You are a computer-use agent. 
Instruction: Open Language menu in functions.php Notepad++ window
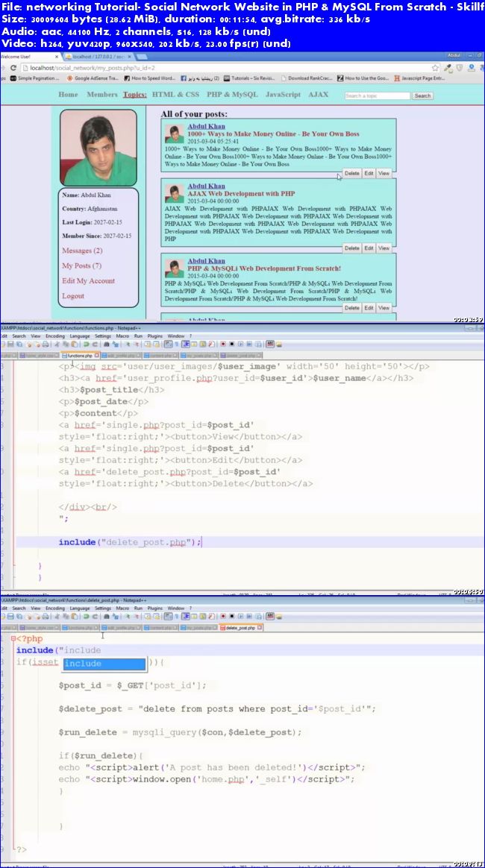tap(80, 336)
